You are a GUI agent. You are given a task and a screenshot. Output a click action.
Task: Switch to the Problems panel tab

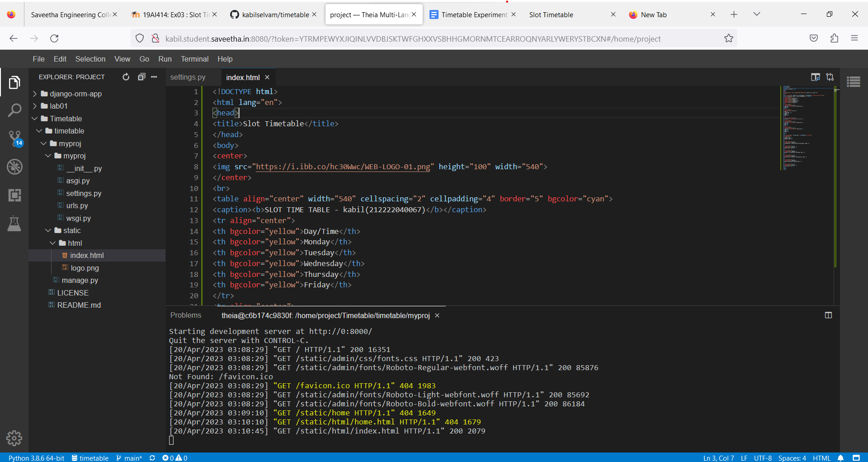pyautogui.click(x=186, y=315)
